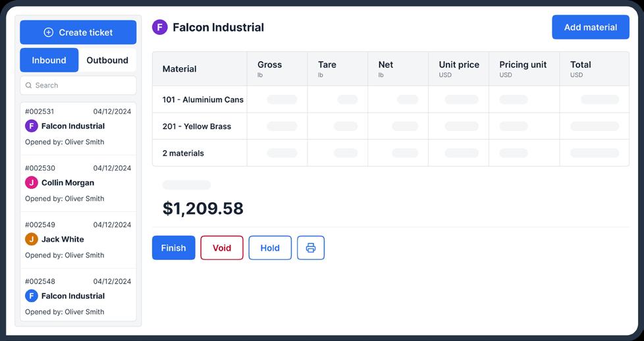Focus the ticket Search field

(x=82, y=86)
